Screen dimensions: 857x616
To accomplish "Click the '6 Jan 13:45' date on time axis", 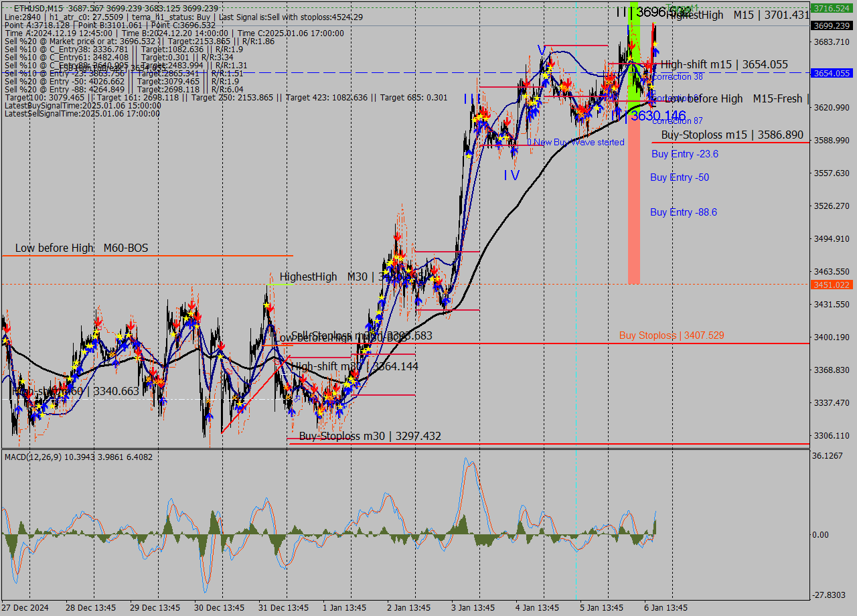I will pyautogui.click(x=666, y=608).
